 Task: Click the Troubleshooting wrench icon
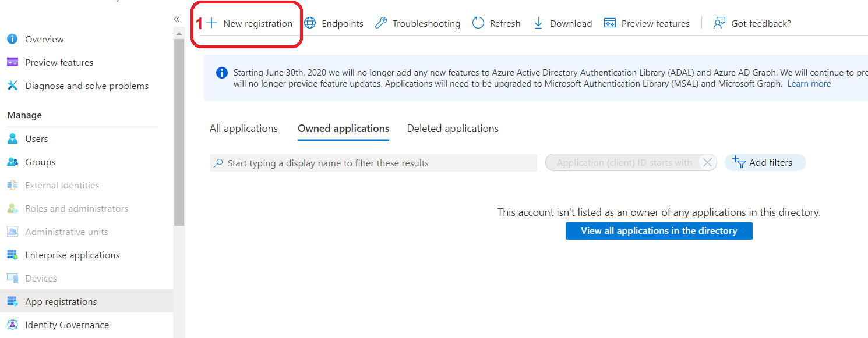pos(381,23)
